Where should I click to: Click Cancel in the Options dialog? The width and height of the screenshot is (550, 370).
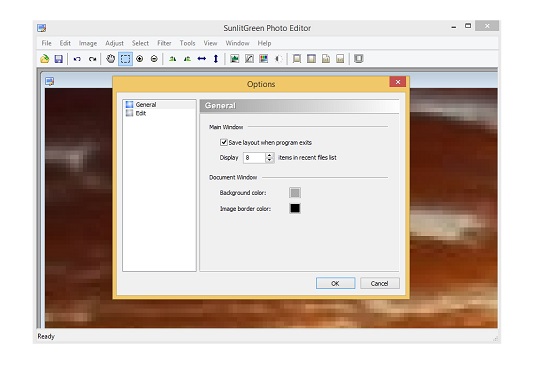(x=380, y=283)
